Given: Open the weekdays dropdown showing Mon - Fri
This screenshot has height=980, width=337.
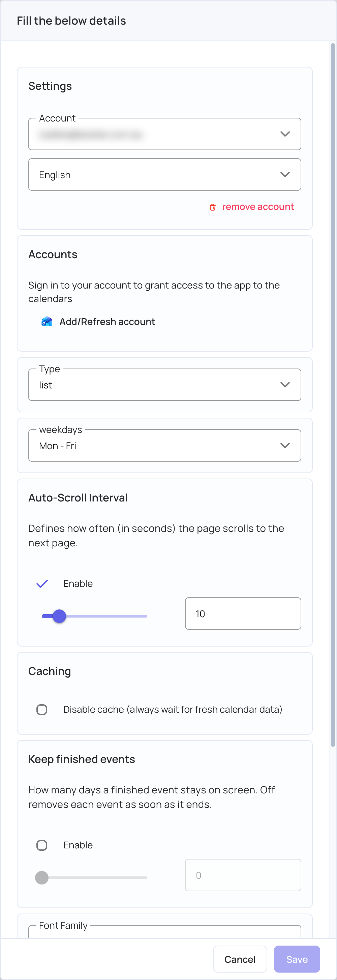Looking at the screenshot, I should [x=164, y=445].
